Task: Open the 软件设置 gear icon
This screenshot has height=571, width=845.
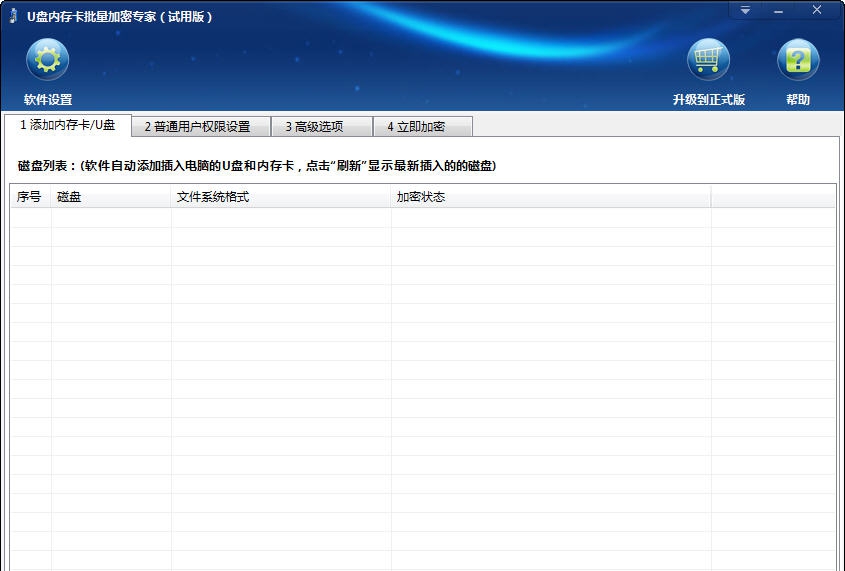Action: pos(47,60)
